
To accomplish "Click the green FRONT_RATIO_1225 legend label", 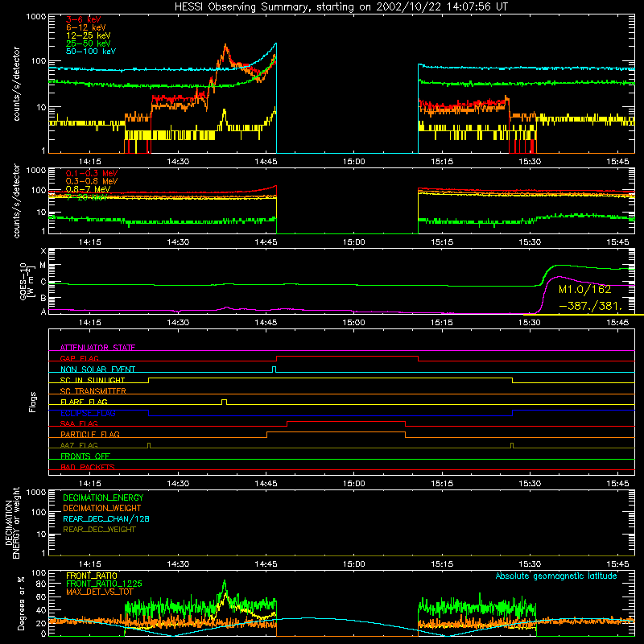I will coord(104,584).
